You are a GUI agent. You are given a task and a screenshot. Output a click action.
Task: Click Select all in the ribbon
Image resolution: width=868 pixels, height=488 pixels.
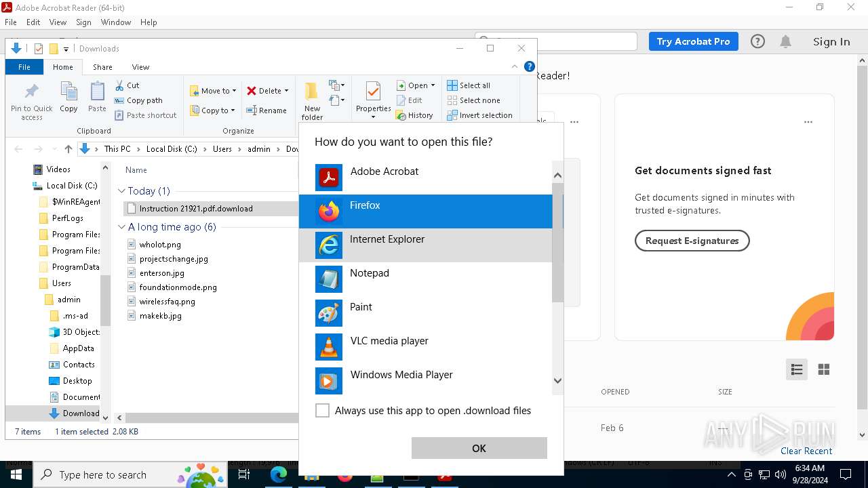469,85
